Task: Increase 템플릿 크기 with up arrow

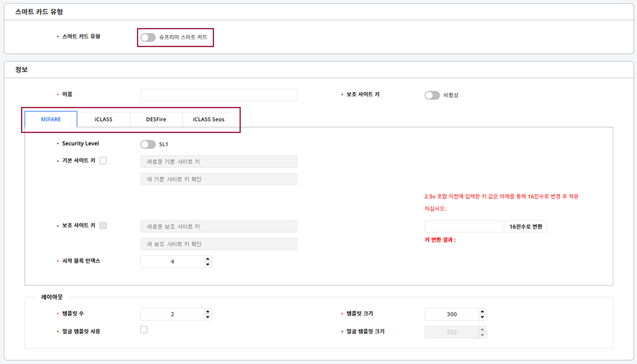Action: 482,312
